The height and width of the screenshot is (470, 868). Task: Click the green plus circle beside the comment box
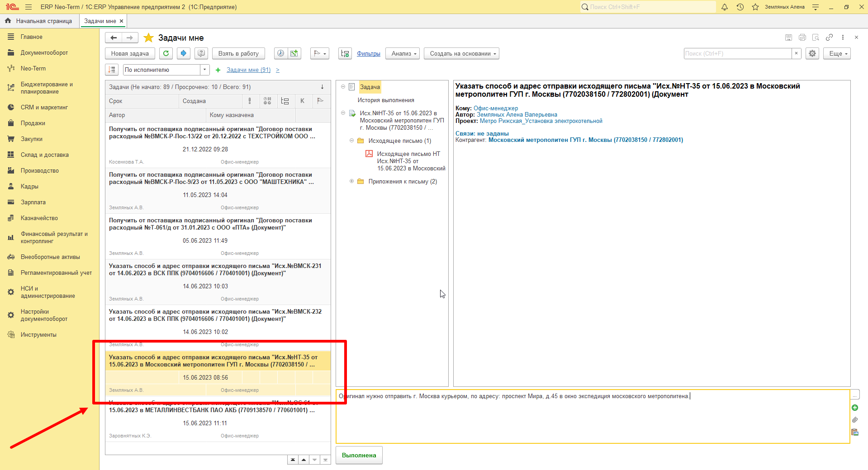point(855,408)
